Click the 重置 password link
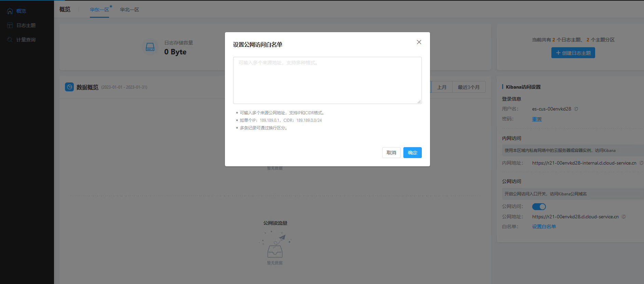 pos(537,119)
